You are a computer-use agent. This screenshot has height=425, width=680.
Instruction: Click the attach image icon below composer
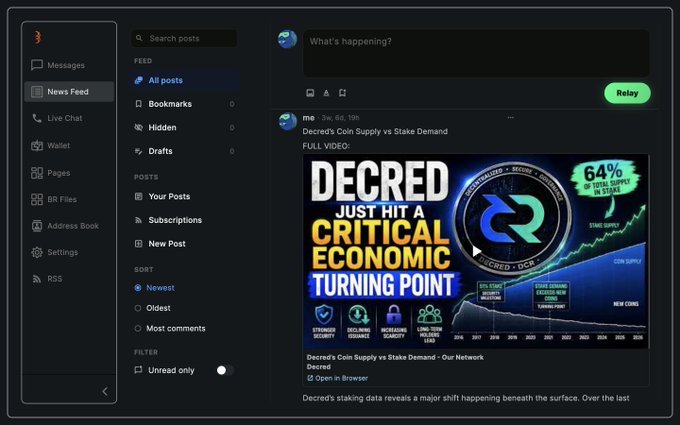310,93
